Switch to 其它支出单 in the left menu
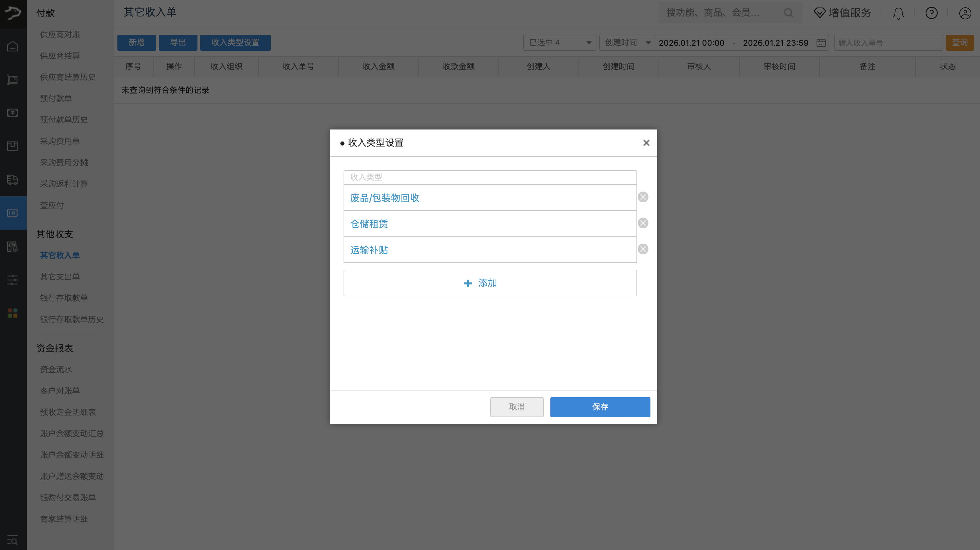 pos(60,277)
